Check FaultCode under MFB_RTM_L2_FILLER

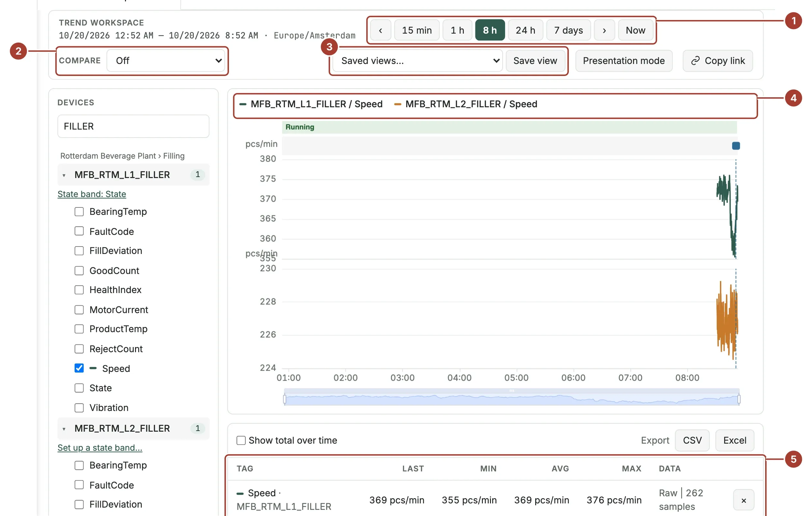point(79,485)
